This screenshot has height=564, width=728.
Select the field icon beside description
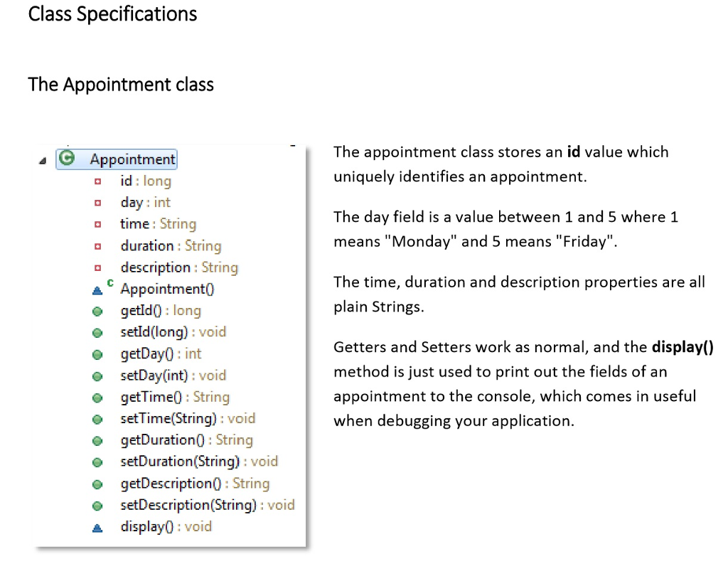click(98, 267)
